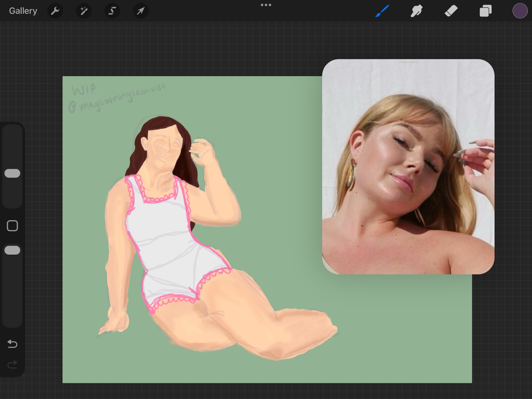
Task: Select the Smudge tool
Action: point(417,11)
